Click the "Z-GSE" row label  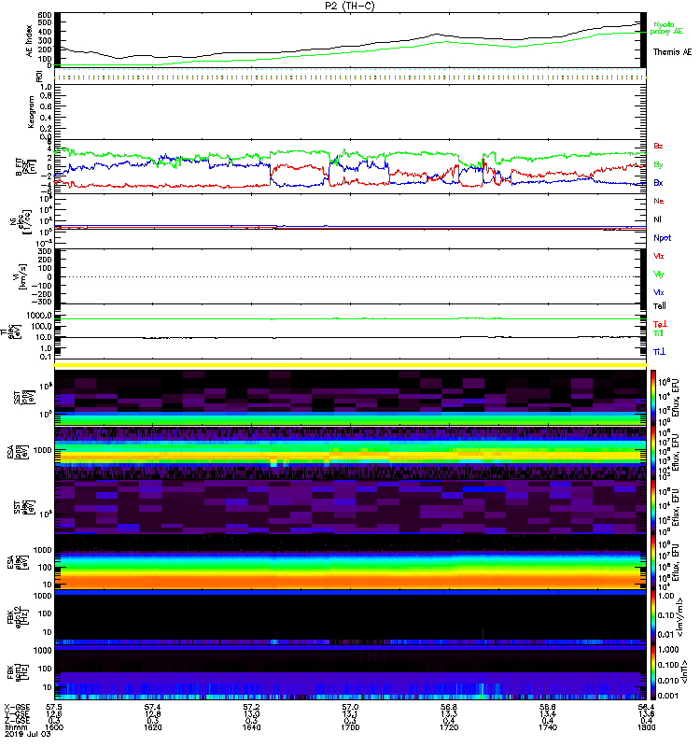coord(17,721)
